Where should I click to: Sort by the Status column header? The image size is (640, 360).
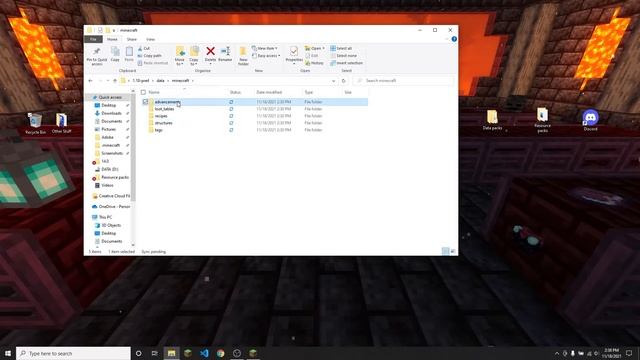[235, 92]
